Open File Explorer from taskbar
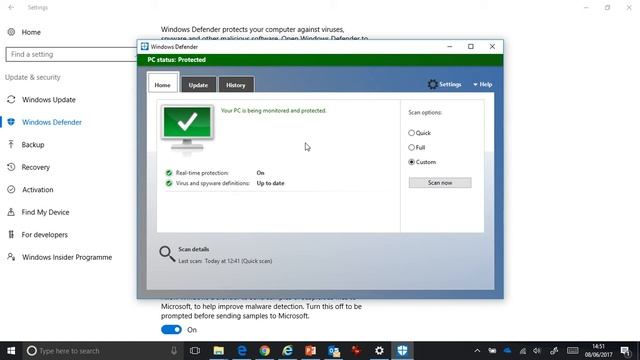The image size is (640, 360). click(219, 351)
